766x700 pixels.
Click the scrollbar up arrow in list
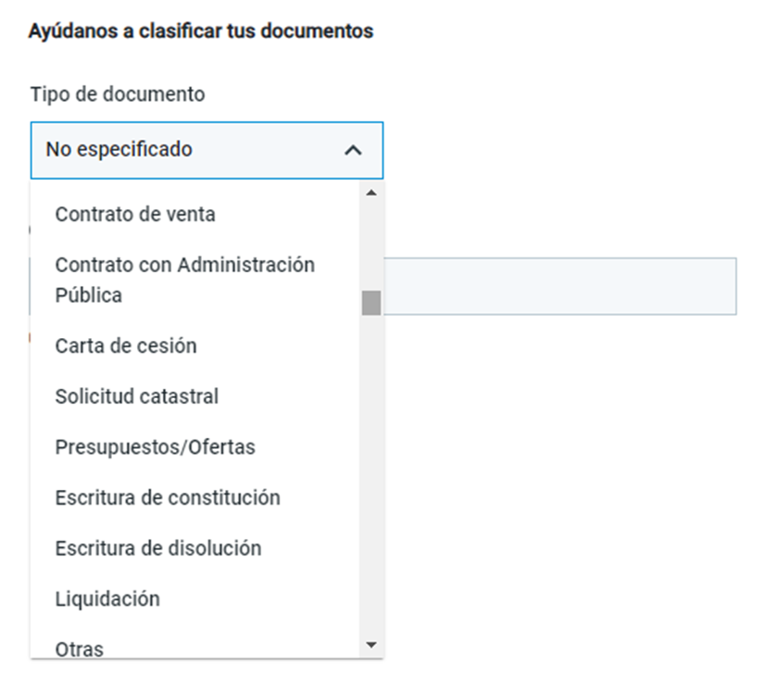[371, 193]
